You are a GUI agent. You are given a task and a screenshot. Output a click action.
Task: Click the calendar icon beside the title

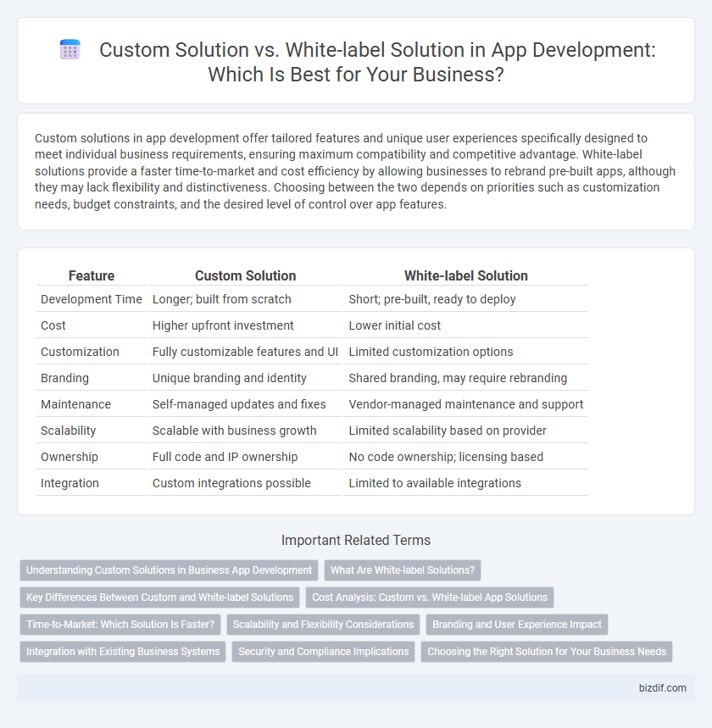pyautogui.click(x=70, y=50)
